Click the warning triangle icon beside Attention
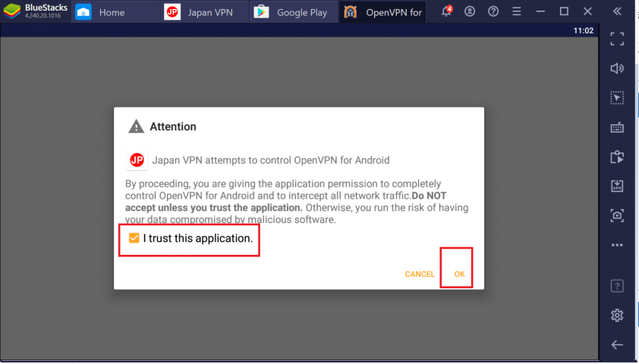This screenshot has width=639, height=364. tap(136, 127)
